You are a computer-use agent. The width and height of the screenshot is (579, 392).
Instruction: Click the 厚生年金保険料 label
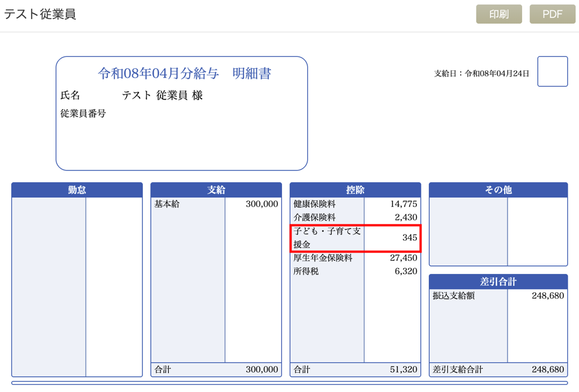click(323, 258)
